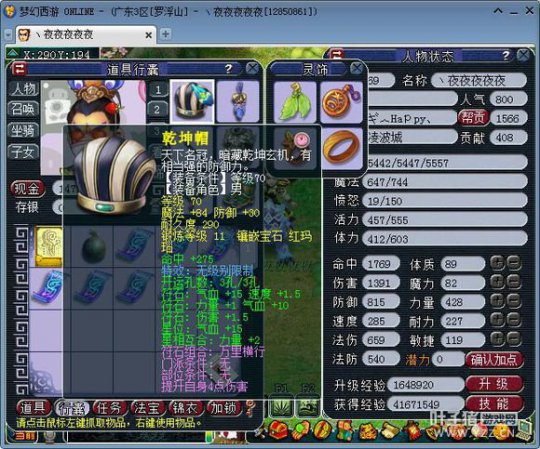Image resolution: width=540 pixels, height=449 pixels.
Task: Select the purple necklace equipment slot
Action: 238,101
